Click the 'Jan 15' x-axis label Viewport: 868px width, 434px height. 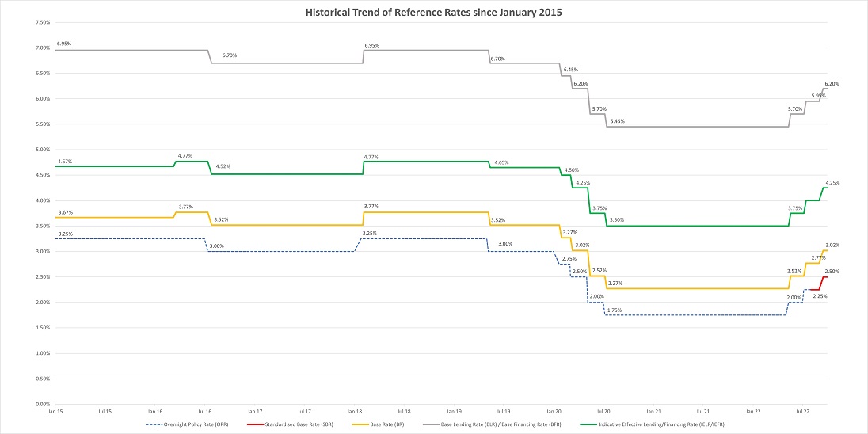[x=55, y=412]
